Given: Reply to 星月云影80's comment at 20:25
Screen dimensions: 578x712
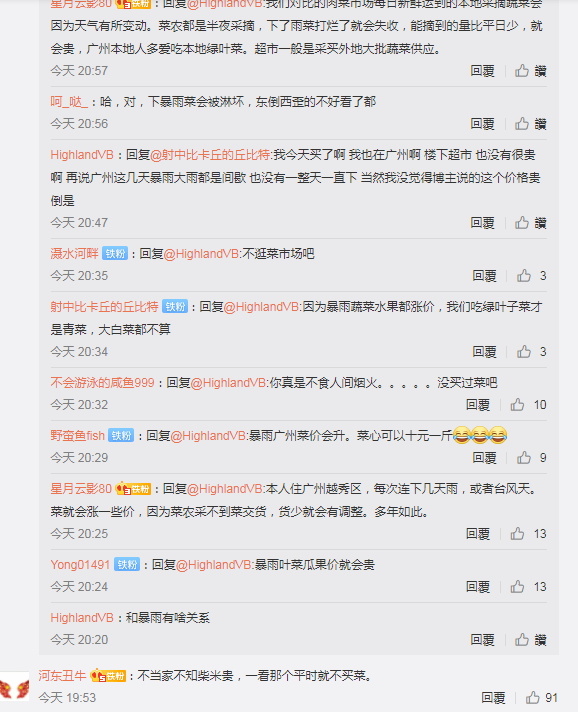Looking at the screenshot, I should tap(478, 534).
